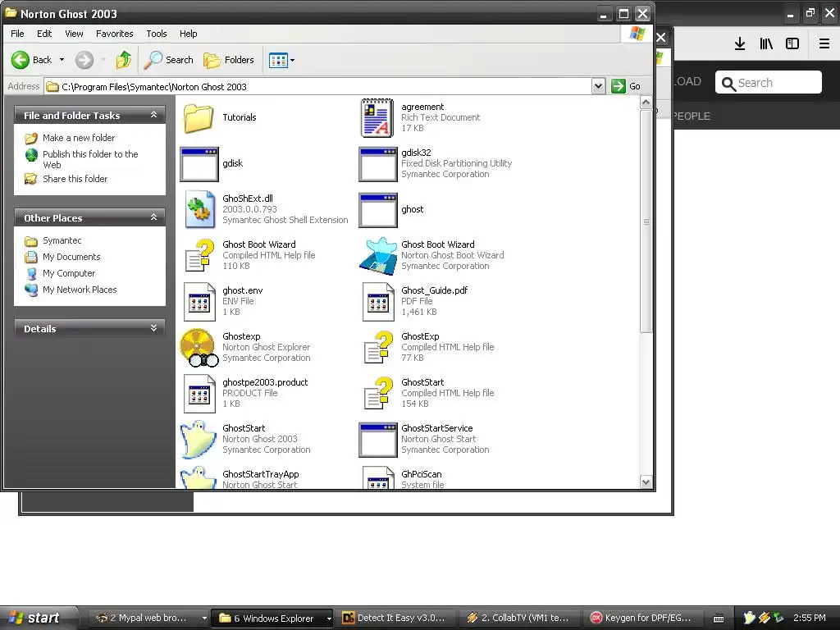
Task: Open Mypal web browser taskbar group dropdown
Action: (x=204, y=619)
